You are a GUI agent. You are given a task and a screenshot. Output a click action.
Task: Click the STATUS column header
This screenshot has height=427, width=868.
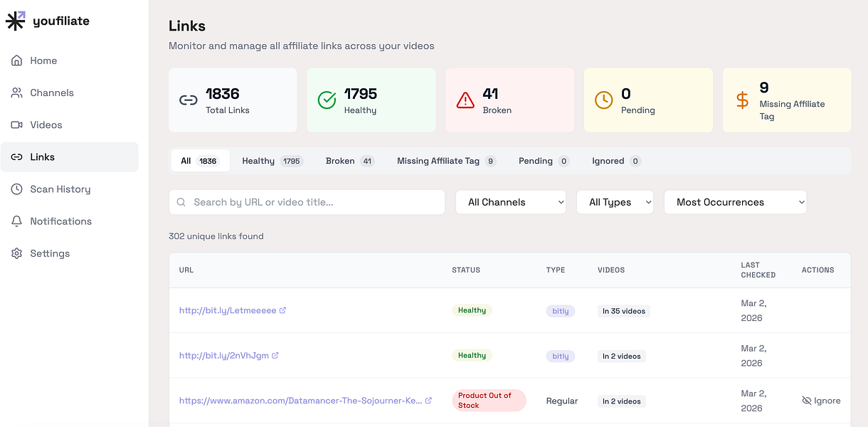tap(466, 270)
